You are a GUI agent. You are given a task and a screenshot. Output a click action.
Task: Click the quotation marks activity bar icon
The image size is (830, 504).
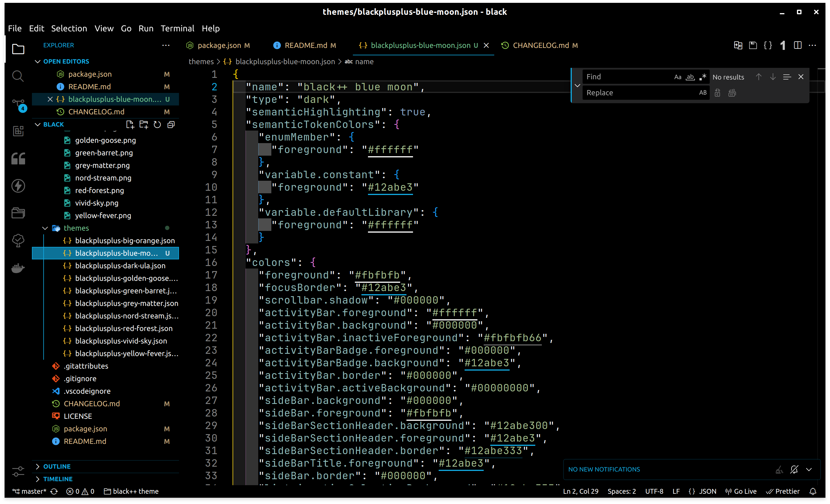(x=18, y=158)
